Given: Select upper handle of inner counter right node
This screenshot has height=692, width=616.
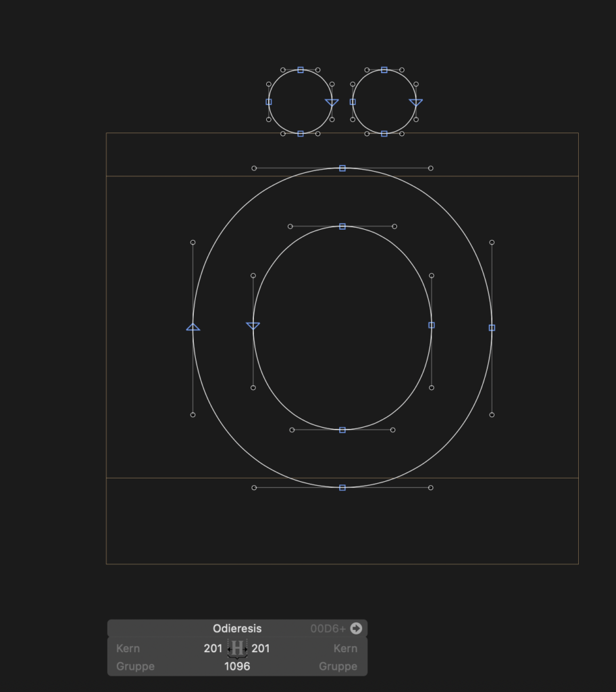Looking at the screenshot, I should click(x=432, y=276).
